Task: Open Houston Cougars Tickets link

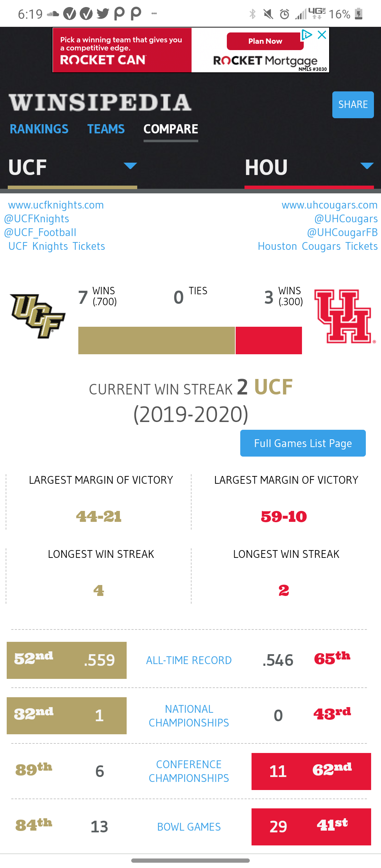Action: [x=317, y=246]
